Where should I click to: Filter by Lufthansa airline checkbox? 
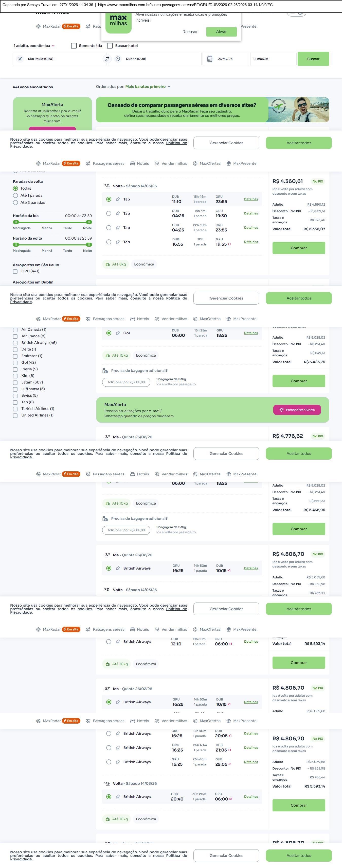tap(15, 389)
